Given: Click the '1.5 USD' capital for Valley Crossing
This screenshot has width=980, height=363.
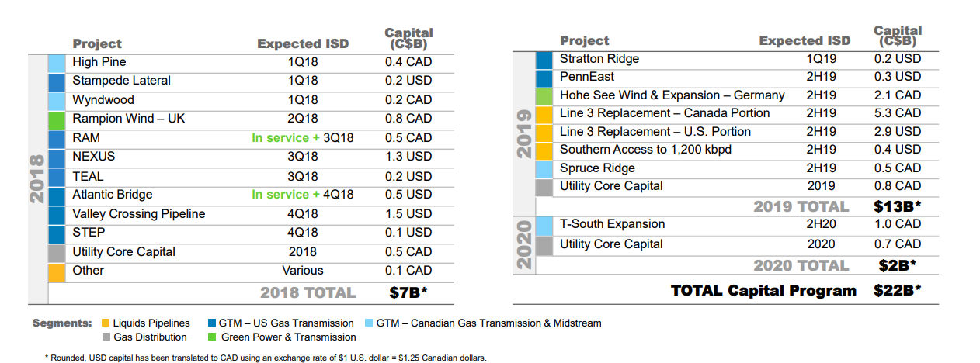Looking at the screenshot, I should (408, 214).
